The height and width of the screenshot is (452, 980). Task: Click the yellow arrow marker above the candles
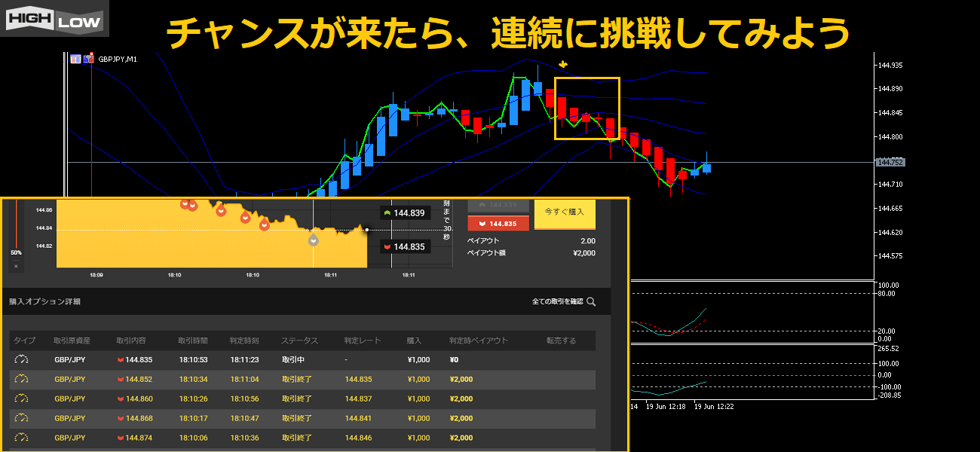[x=562, y=65]
